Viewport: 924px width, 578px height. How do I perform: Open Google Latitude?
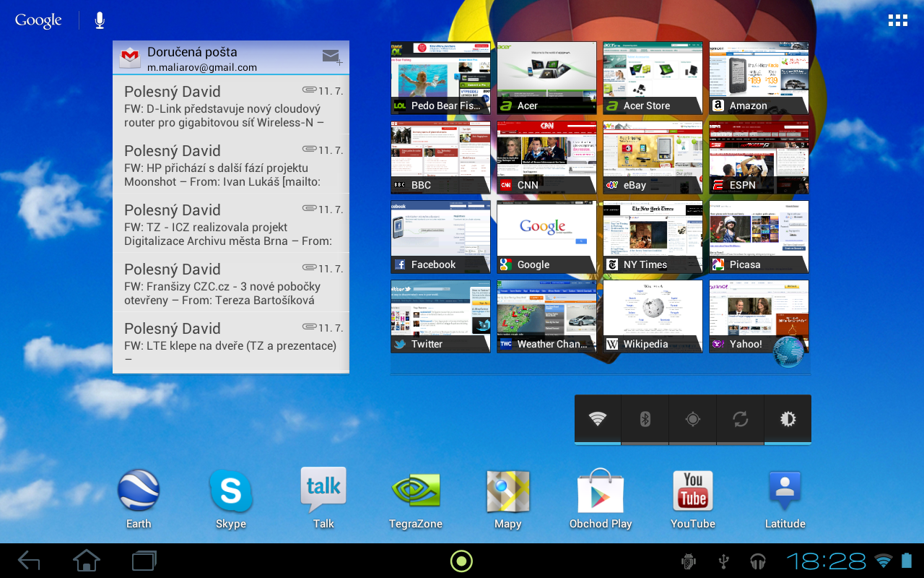[785, 490]
